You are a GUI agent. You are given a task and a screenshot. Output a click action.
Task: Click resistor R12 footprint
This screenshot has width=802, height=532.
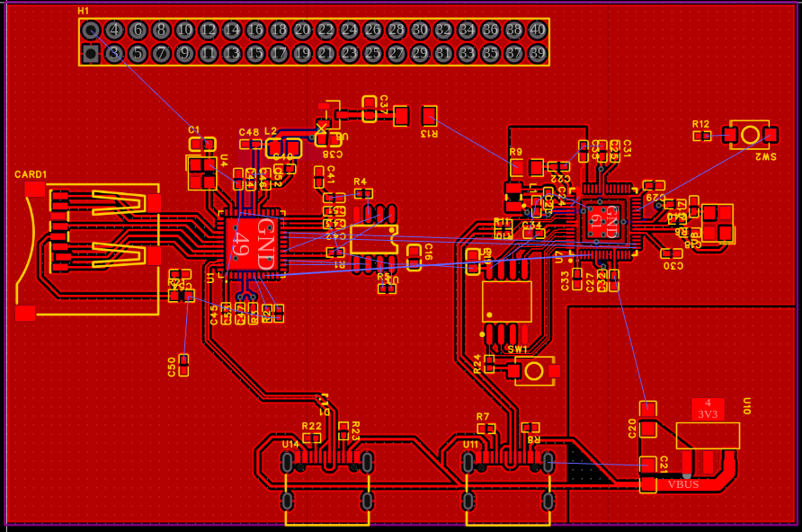701,135
